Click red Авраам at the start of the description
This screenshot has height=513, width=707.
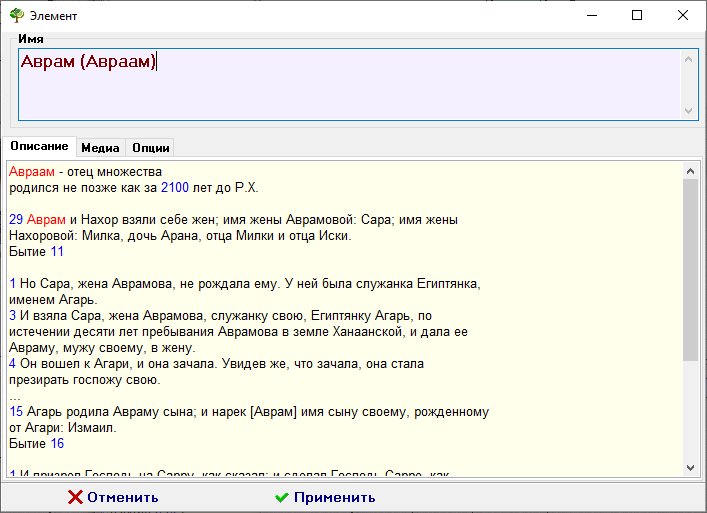31,172
